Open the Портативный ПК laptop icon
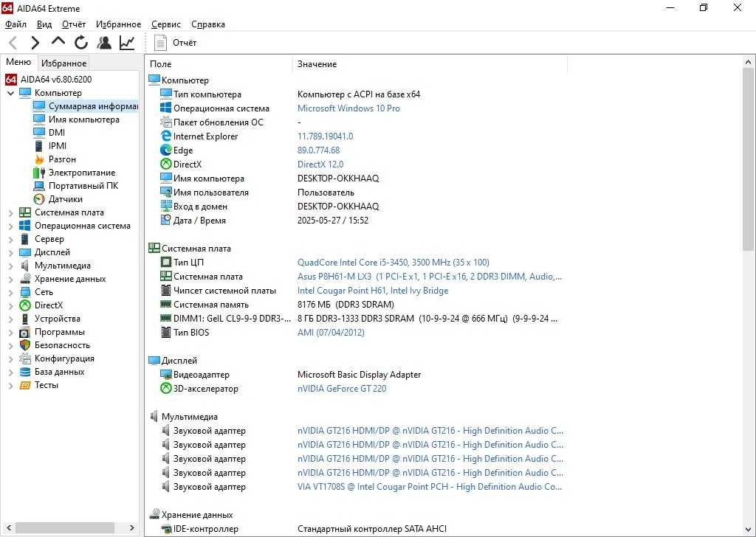This screenshot has height=537, width=756. click(x=39, y=186)
